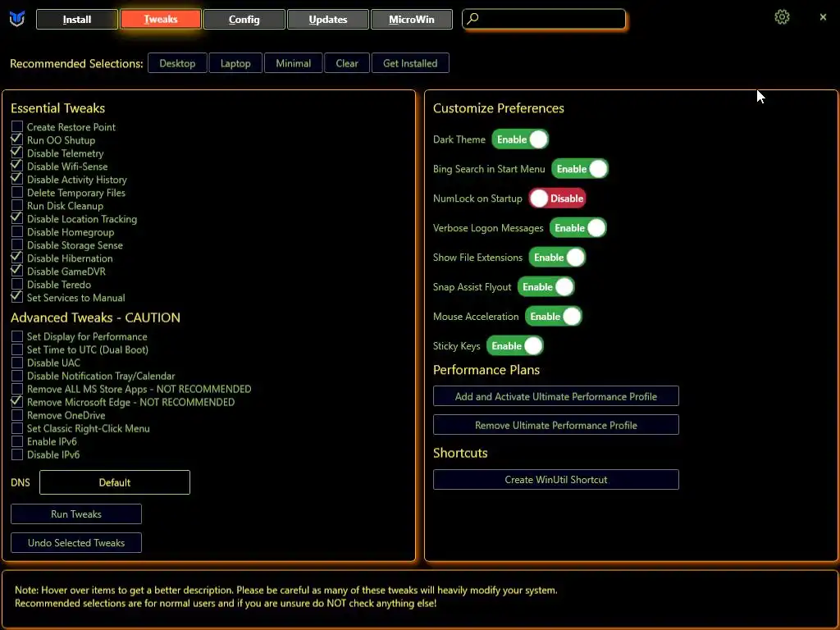The image size is (840, 630).
Task: Click the Get Installed button
Action: click(x=410, y=63)
